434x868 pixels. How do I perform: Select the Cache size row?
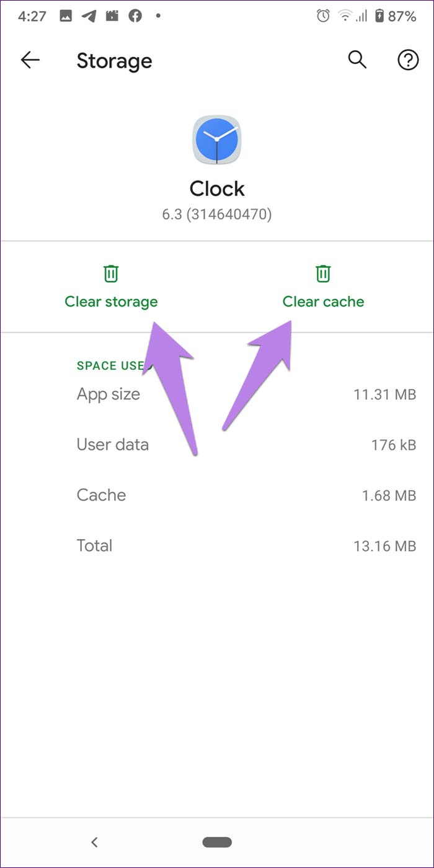tap(246, 495)
